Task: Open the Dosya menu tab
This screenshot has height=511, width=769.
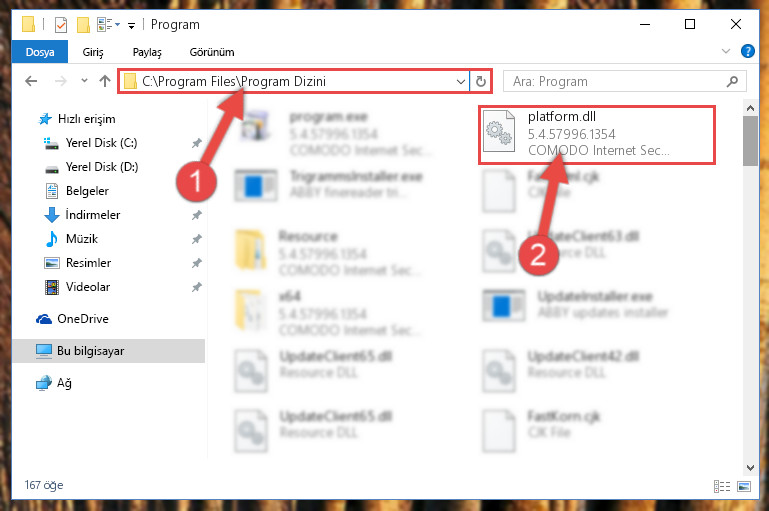Action: (40, 52)
